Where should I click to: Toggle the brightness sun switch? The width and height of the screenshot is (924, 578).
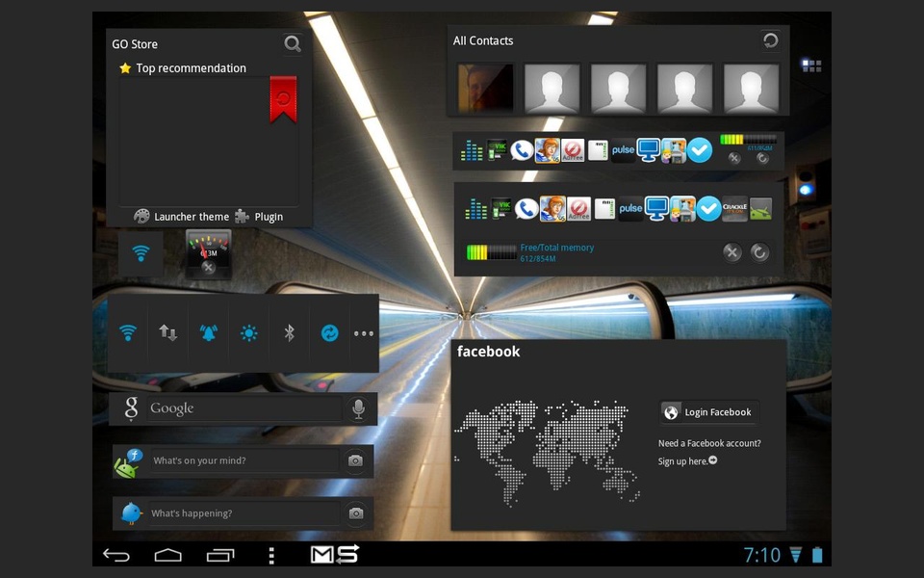coord(248,333)
